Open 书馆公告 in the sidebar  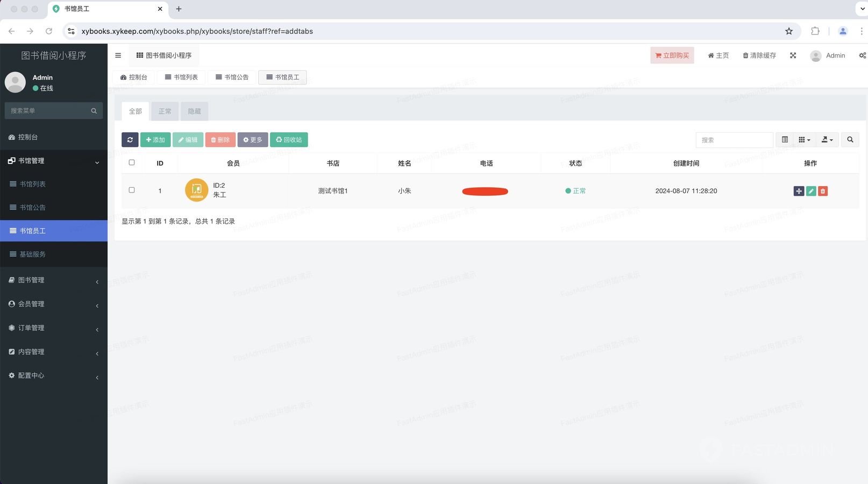click(x=33, y=208)
